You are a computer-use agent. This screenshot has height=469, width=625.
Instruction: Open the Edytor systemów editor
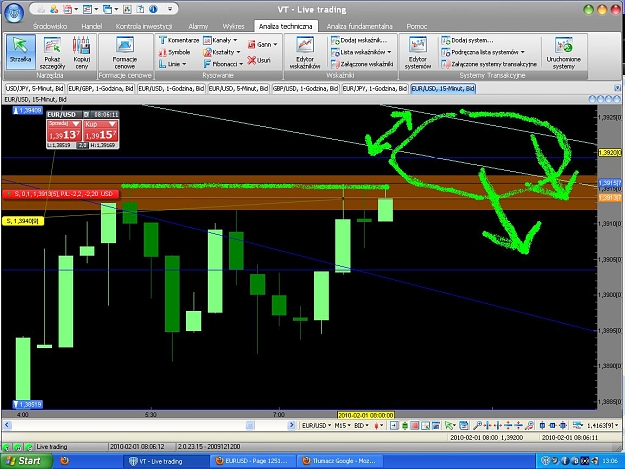418,52
